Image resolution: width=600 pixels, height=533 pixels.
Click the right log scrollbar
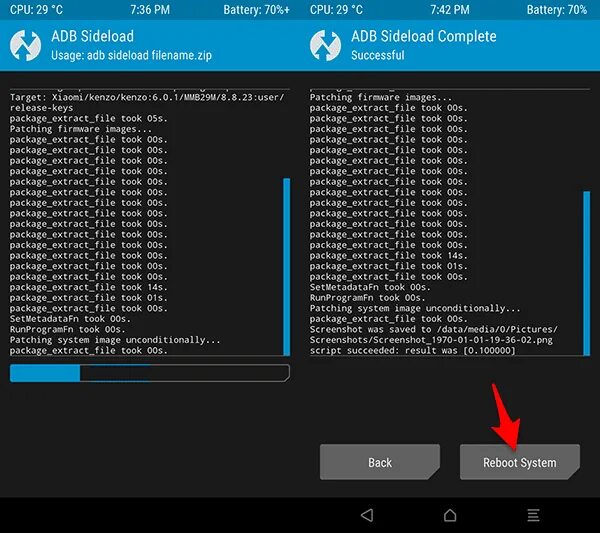[x=587, y=273]
